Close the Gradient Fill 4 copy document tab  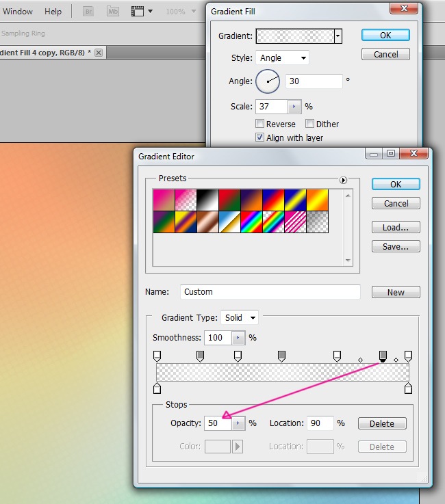[99, 53]
